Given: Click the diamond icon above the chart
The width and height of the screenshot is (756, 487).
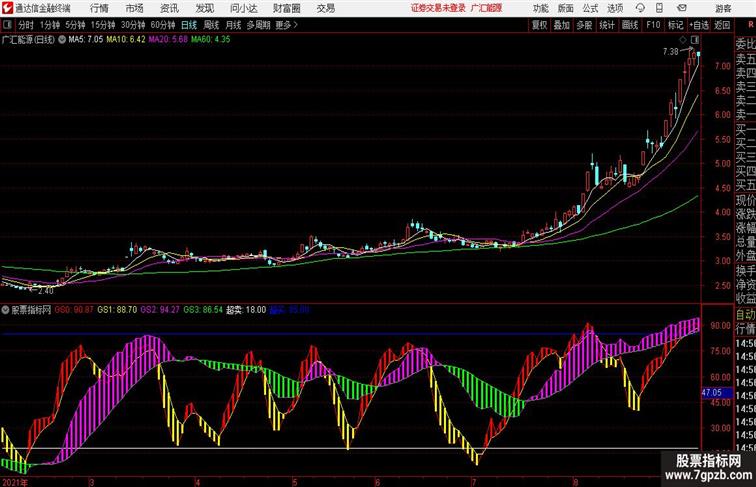Looking at the screenshot, I should 683,40.
